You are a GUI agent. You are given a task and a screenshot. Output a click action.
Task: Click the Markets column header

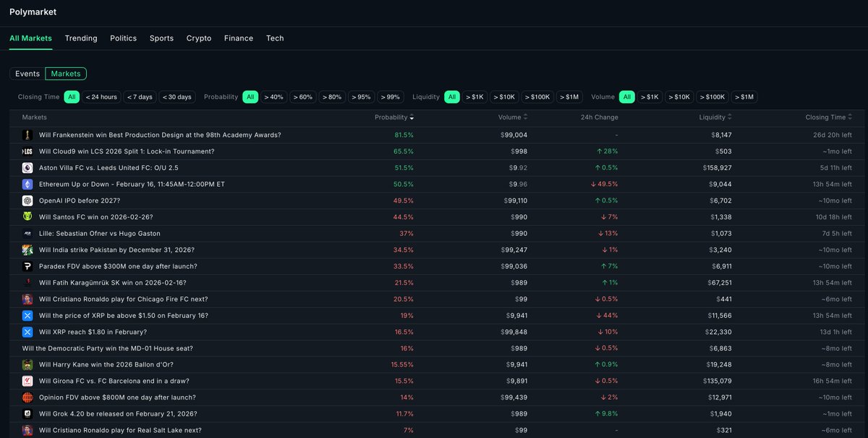[x=35, y=117]
